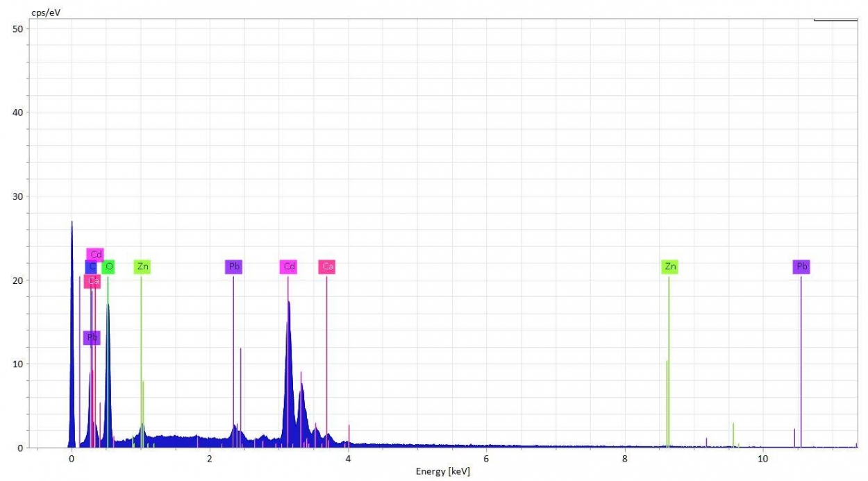Viewport: 868px width, 481px height.
Task: Click the Zn label near 8.6 keV
Action: click(x=669, y=267)
